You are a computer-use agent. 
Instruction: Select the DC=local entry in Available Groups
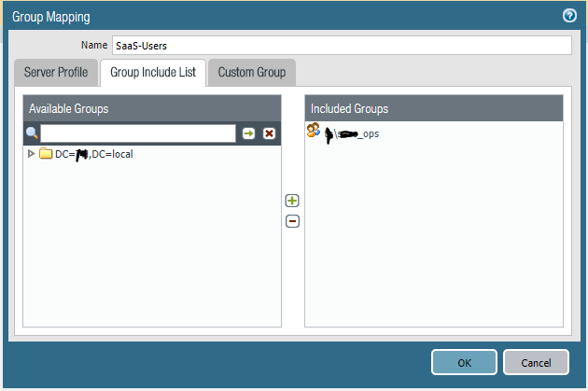pos(93,154)
